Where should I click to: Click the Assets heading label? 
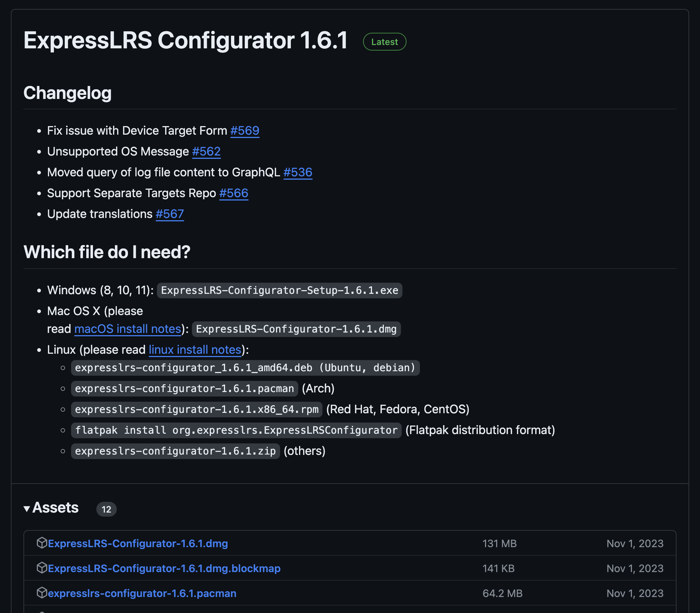click(x=55, y=508)
